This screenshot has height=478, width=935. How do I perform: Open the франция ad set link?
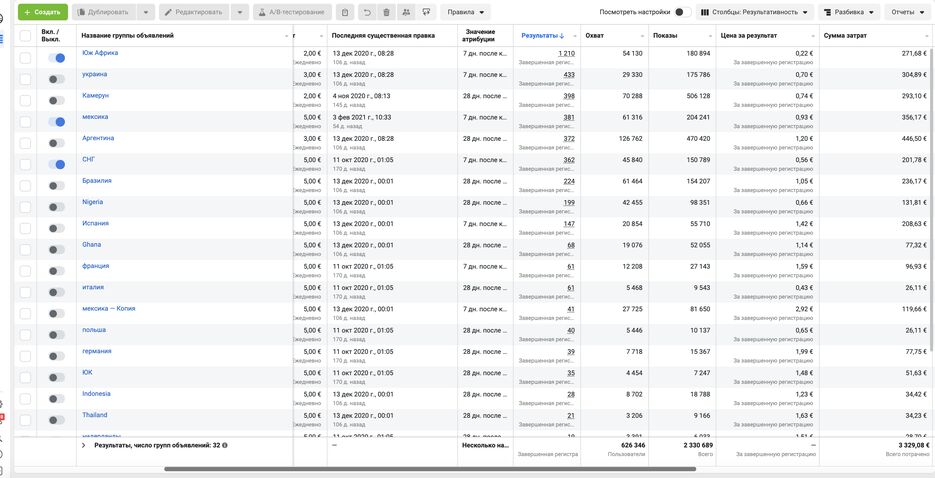click(95, 266)
